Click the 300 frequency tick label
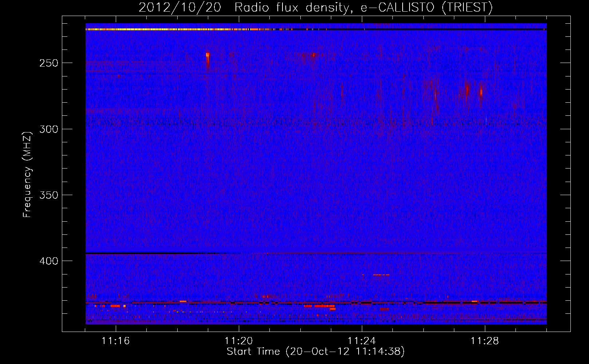Screen dimensions: 589x364 (49, 129)
